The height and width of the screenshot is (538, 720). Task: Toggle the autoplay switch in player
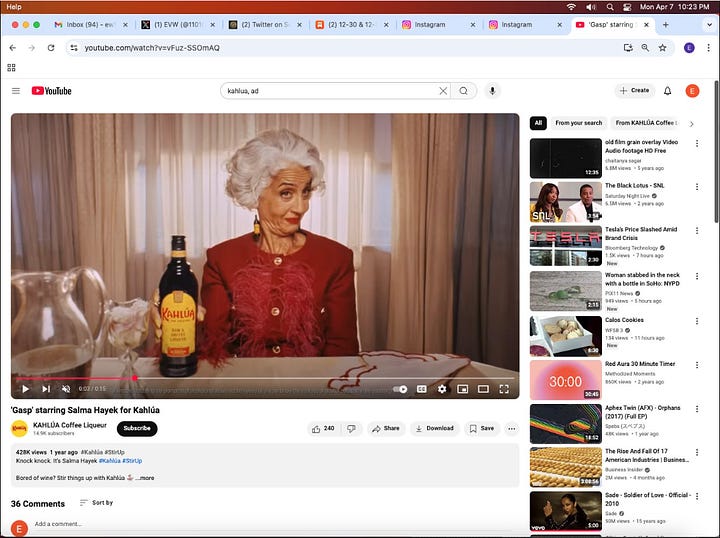[x=400, y=389]
